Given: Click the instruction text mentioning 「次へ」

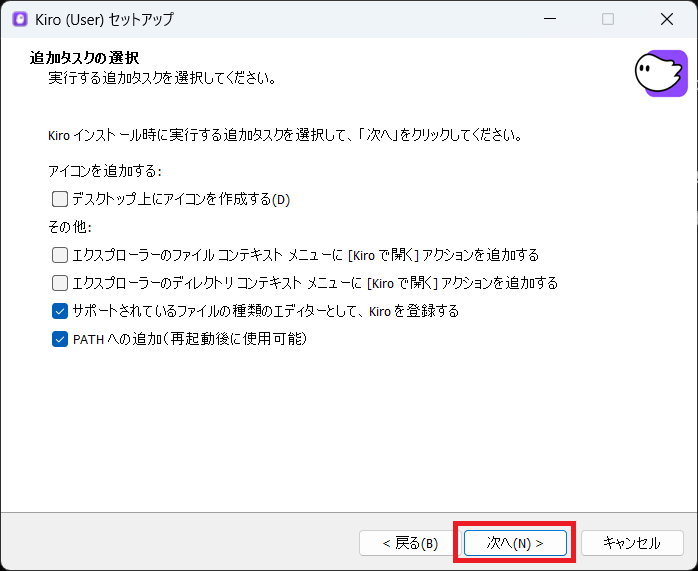Looking at the screenshot, I should (x=285, y=134).
